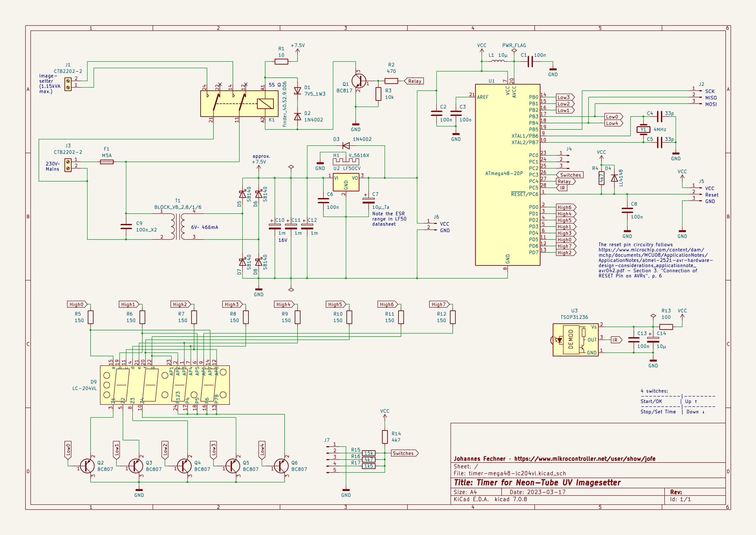
Task: Click the title 'Timer for Neon-Tube UV Imagesetter'
Action: [537, 483]
